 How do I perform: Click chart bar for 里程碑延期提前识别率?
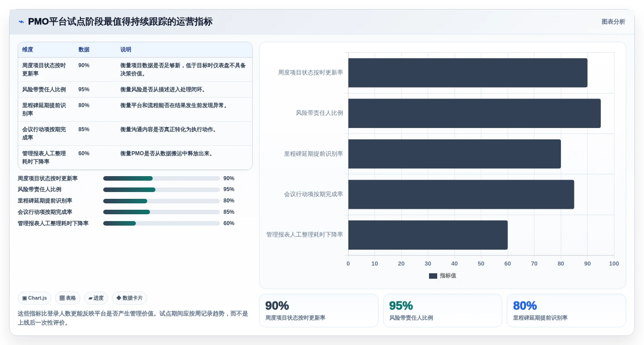454,154
